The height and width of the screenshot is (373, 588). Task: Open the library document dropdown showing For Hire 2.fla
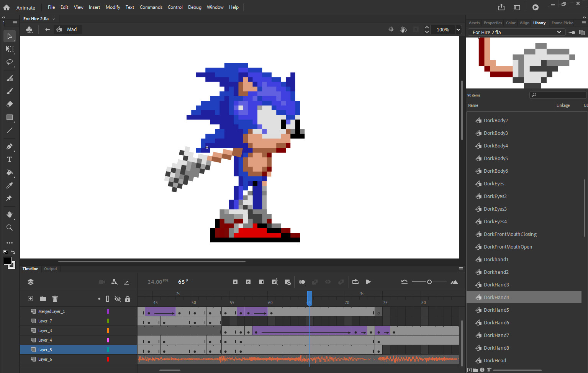point(559,32)
